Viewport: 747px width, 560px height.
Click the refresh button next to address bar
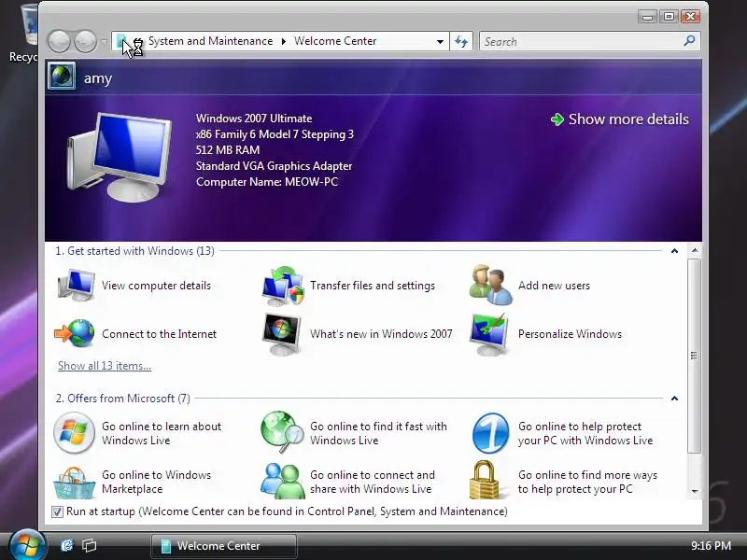point(461,41)
